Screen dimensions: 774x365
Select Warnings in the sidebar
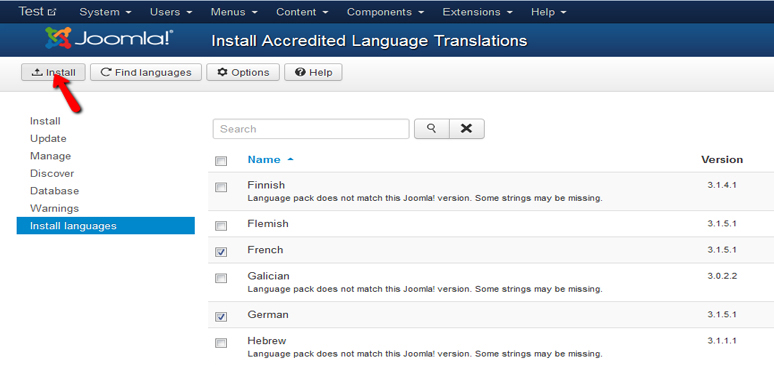(x=54, y=208)
